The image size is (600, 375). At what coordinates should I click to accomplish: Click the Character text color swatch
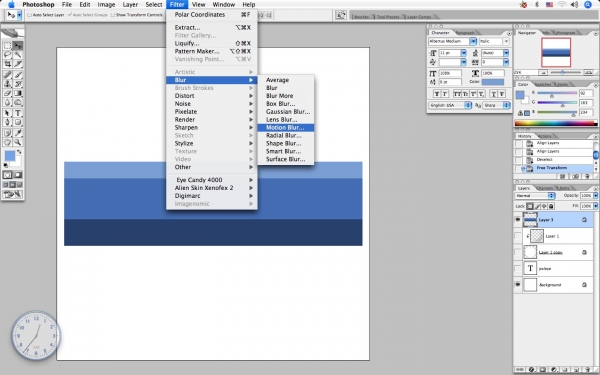pos(493,82)
